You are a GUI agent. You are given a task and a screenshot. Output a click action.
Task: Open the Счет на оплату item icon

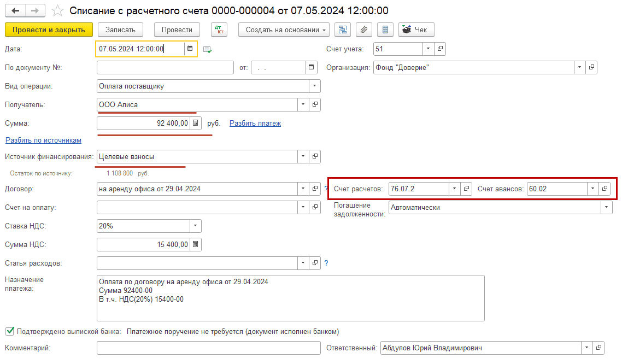click(x=315, y=208)
